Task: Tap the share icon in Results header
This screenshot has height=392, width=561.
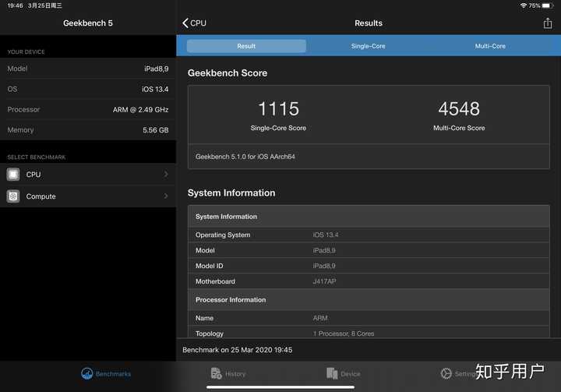Action: (x=548, y=23)
